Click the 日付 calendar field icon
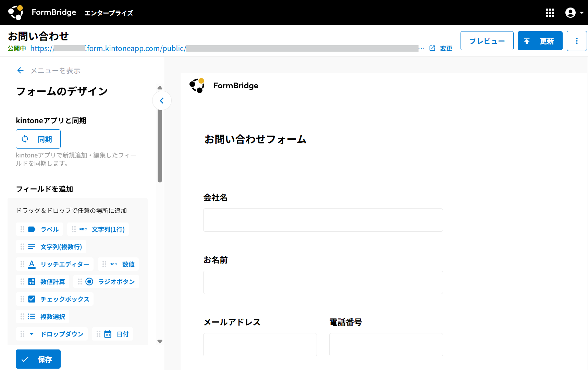 108,334
